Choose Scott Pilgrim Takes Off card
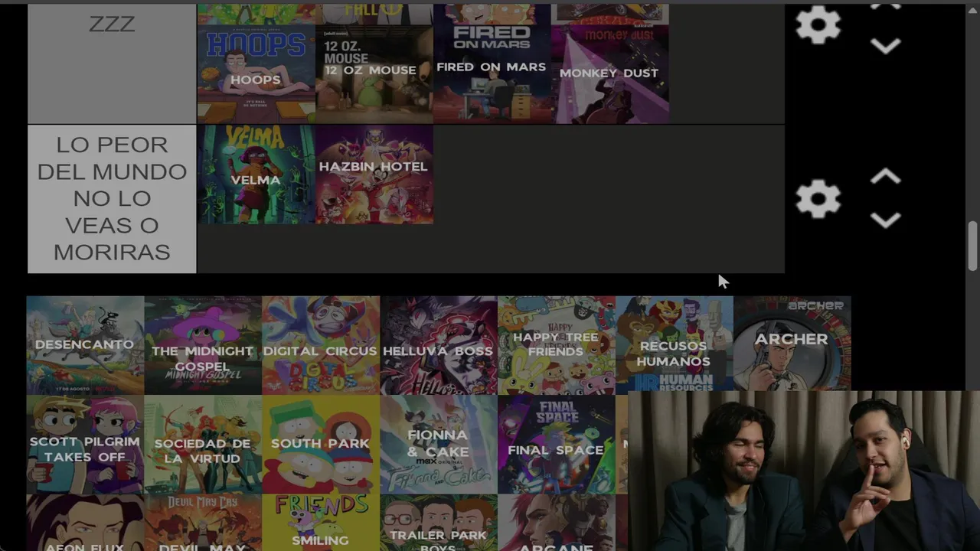The height and width of the screenshot is (551, 980). [85, 444]
